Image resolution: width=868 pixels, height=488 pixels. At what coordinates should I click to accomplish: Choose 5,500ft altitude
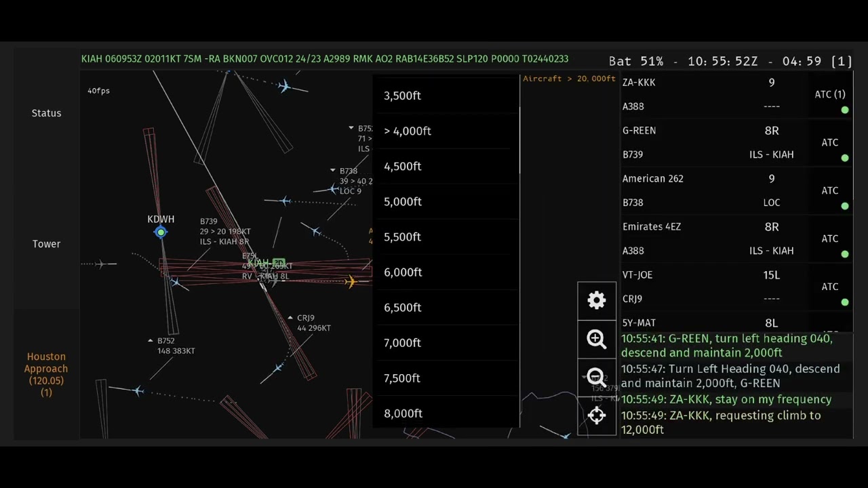tap(446, 237)
